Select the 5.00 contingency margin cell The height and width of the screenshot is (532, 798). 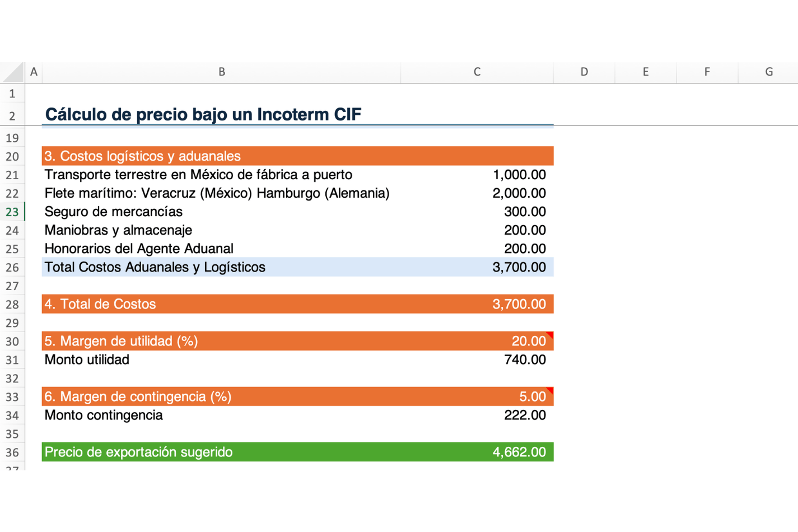click(x=477, y=396)
